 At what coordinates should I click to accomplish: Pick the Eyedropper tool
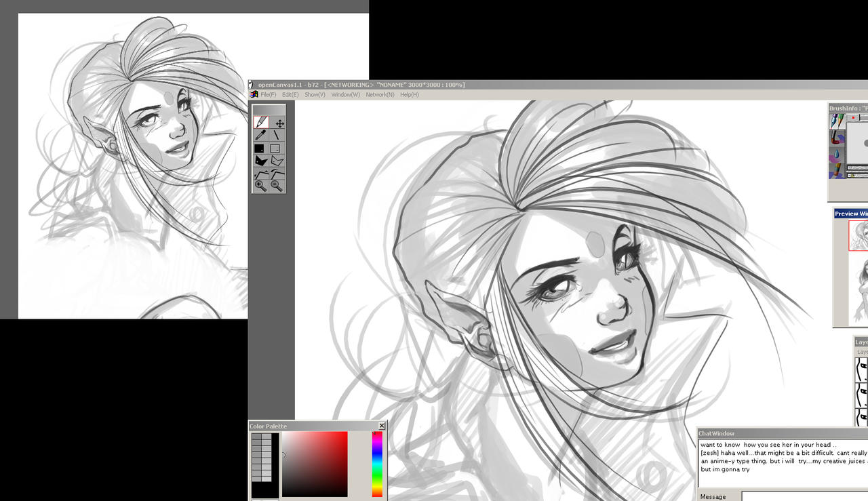[261, 136]
